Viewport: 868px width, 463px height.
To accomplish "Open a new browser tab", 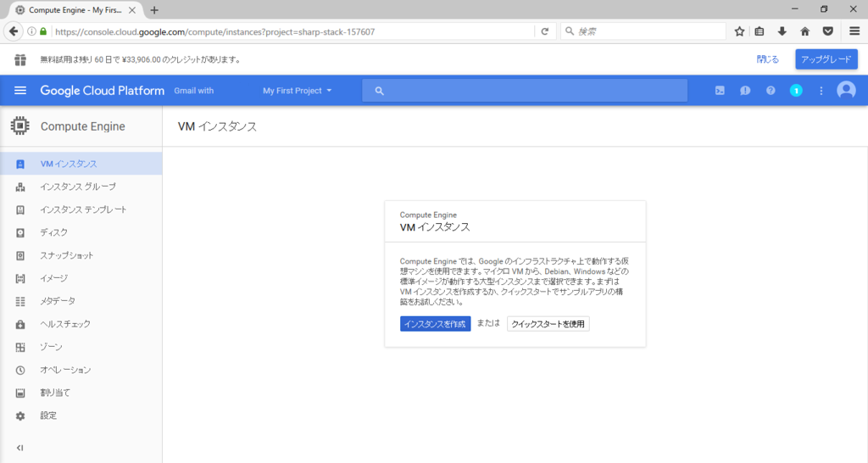I will [154, 10].
